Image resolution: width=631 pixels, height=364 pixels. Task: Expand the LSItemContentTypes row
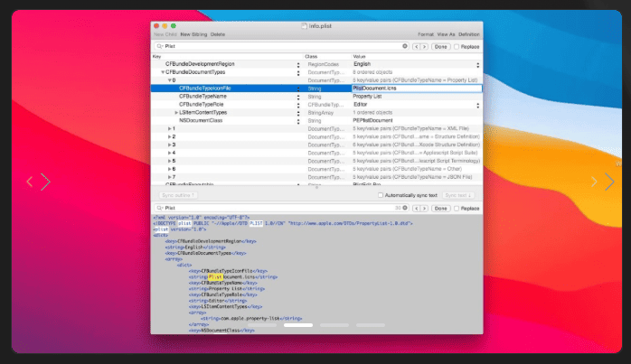176,113
